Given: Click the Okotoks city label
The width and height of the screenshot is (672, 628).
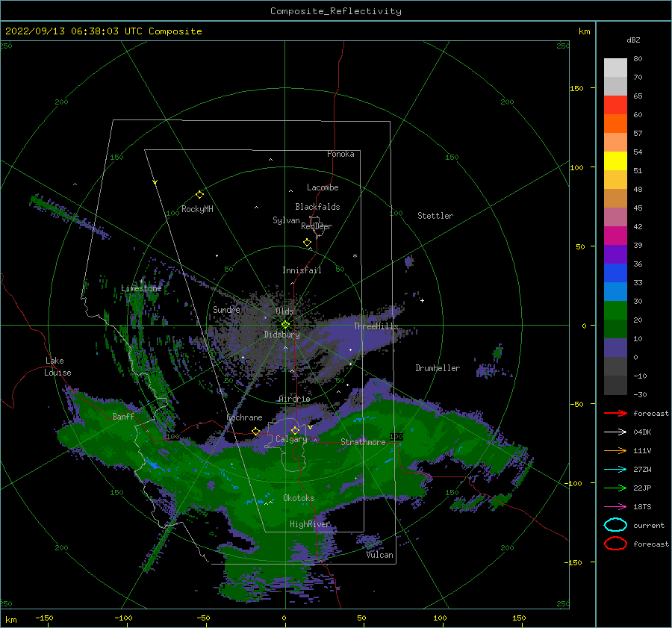Looking at the screenshot, I should coord(299,498).
